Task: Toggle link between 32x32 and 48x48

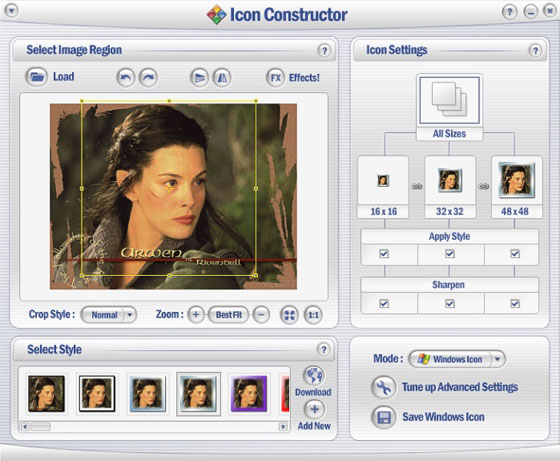Action: click(x=484, y=186)
